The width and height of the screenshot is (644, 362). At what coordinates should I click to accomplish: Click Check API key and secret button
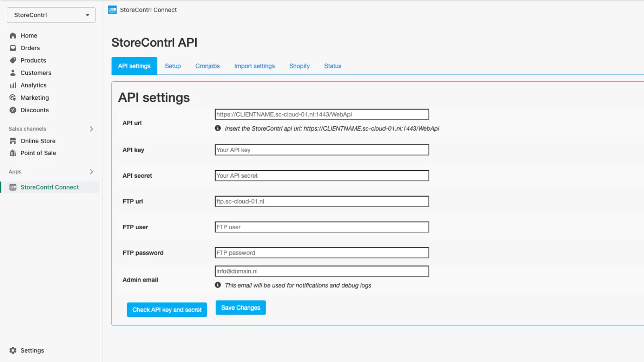pyautogui.click(x=167, y=310)
